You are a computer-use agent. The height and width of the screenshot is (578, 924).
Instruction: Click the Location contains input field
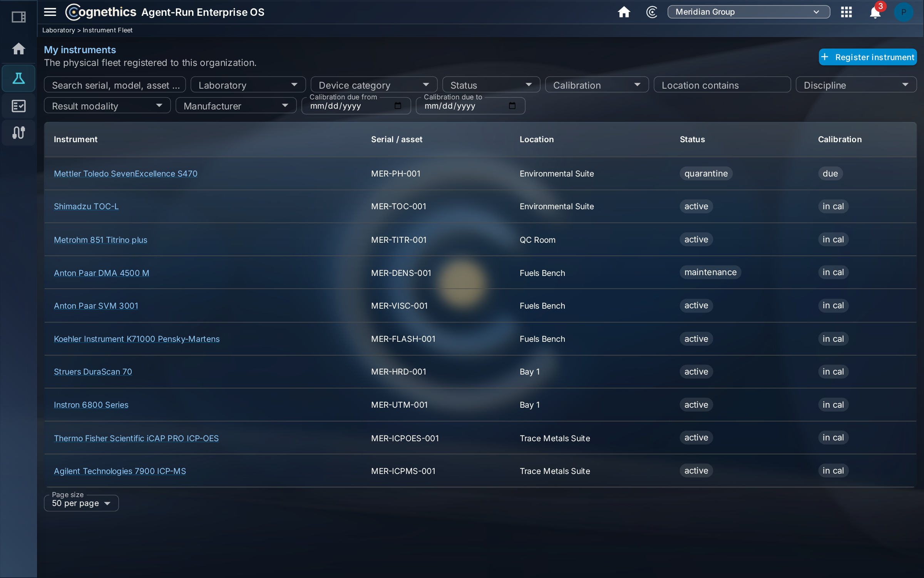click(722, 85)
